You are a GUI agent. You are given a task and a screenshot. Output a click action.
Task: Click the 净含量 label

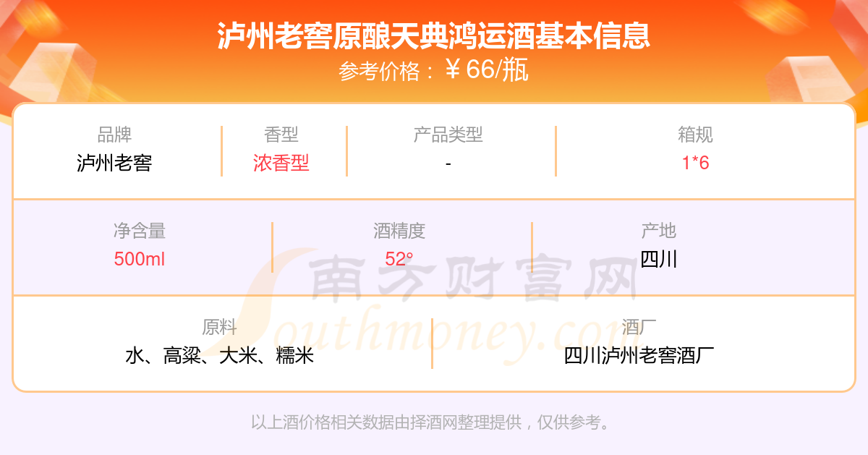pyautogui.click(x=140, y=231)
